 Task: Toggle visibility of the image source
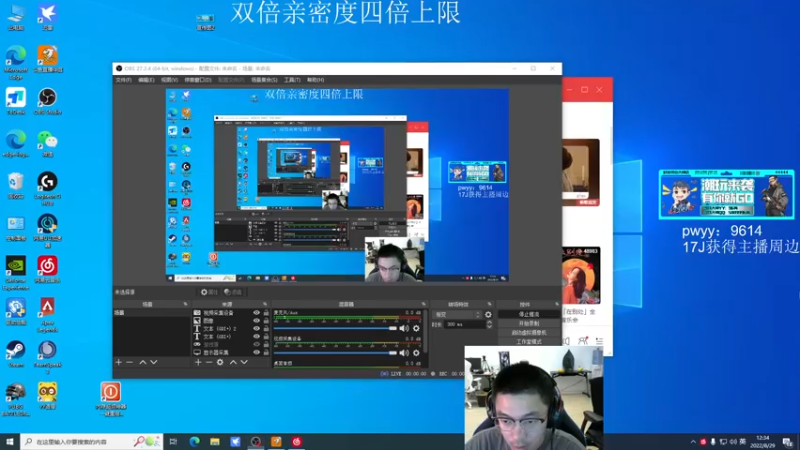[x=257, y=321]
